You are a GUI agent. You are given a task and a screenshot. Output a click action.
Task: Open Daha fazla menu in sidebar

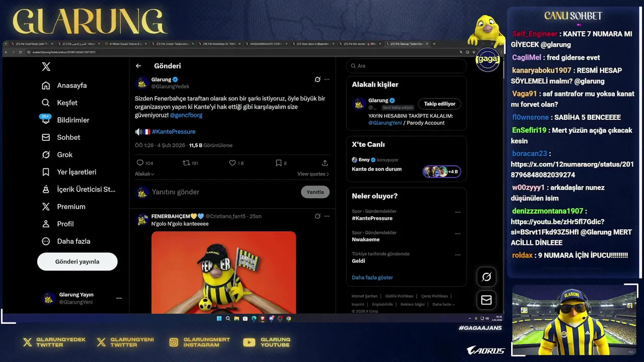pos(66,241)
